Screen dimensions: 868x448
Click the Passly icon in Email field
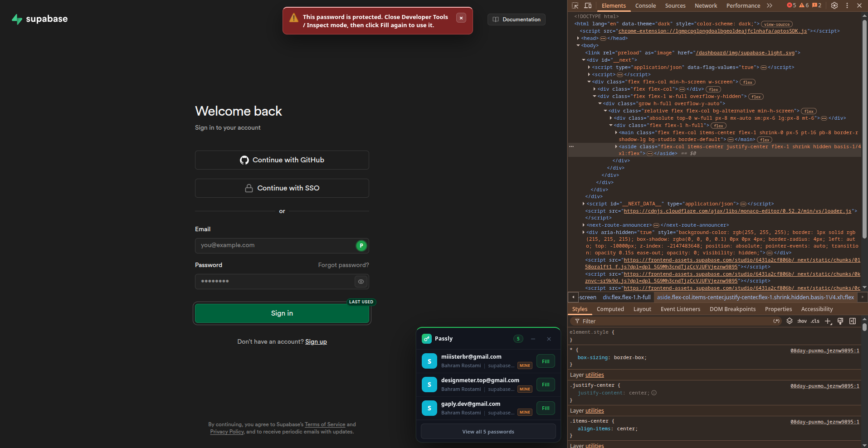coord(361,245)
